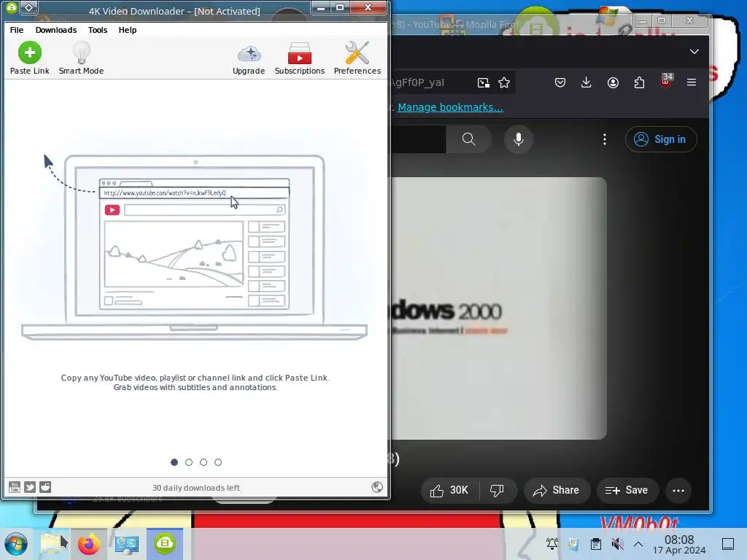Like the video showing 30K

(449, 490)
